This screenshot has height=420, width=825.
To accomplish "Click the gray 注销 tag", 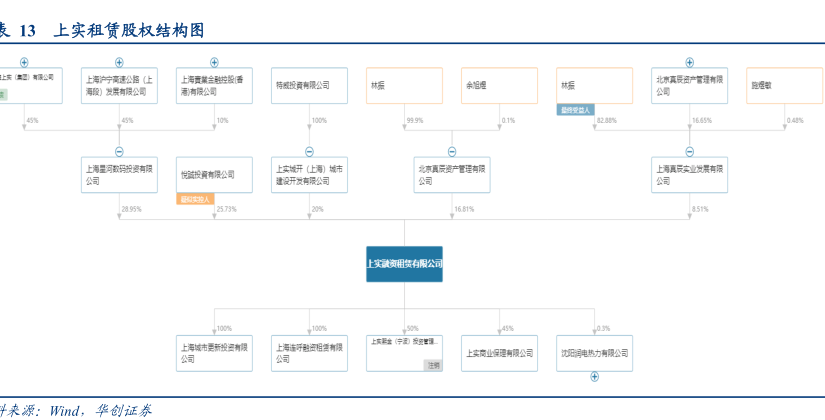I will [x=433, y=365].
